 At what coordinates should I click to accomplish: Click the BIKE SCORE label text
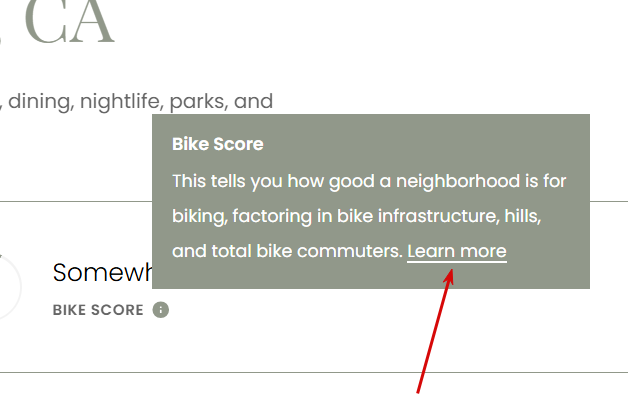(x=98, y=310)
